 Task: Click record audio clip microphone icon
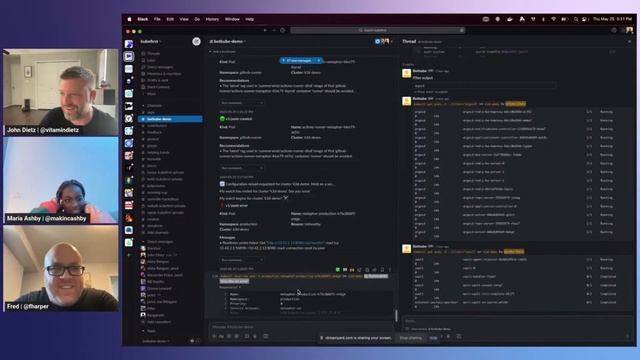pos(255,336)
